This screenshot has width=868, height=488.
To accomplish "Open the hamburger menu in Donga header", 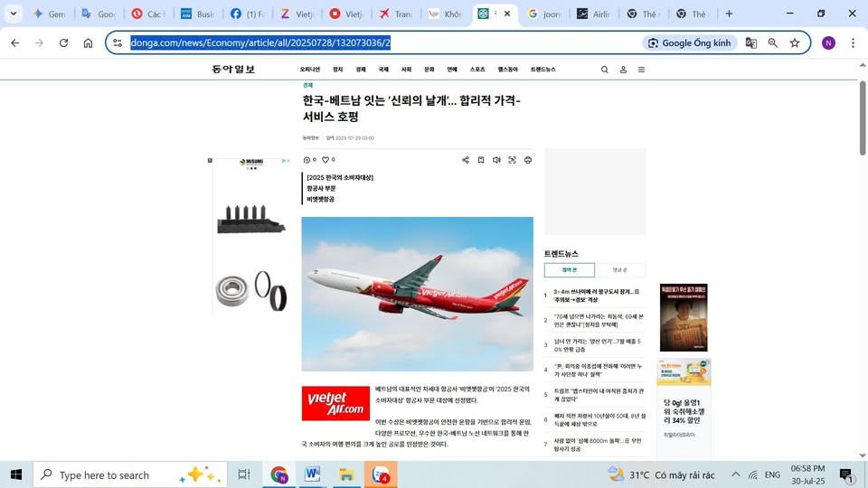I will click(x=641, y=70).
